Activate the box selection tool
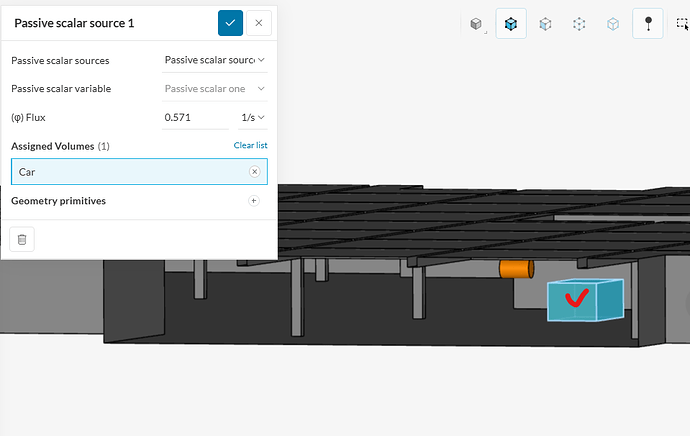690x436 pixels. click(682, 23)
